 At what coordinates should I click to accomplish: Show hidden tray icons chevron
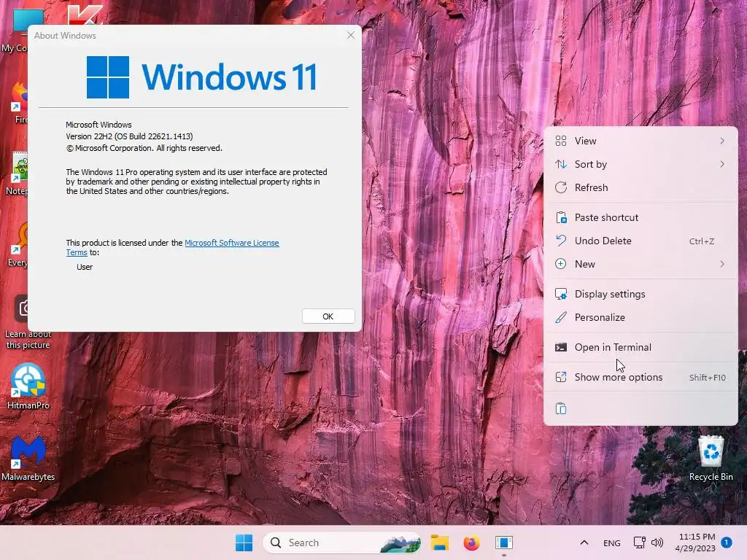pos(584,542)
